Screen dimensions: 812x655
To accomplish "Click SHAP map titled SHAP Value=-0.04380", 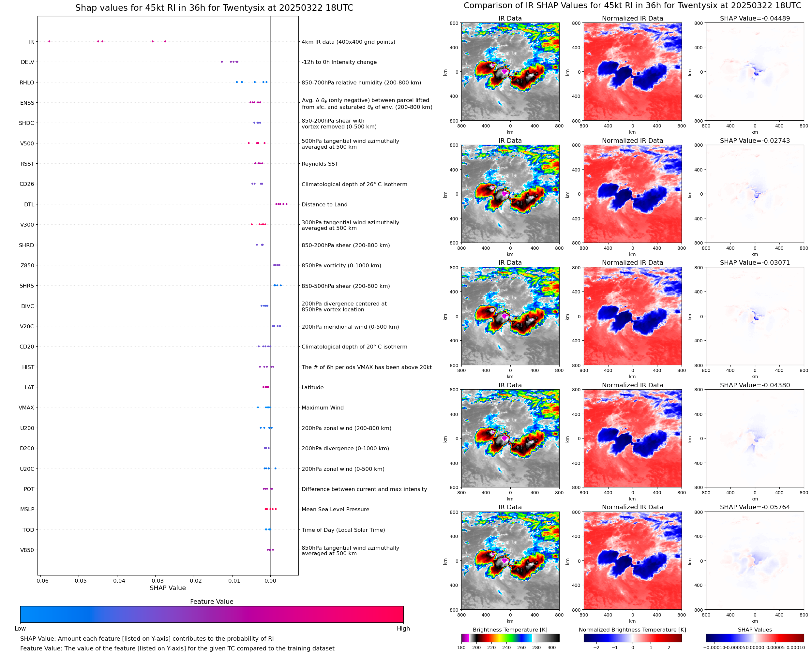I will tap(755, 439).
